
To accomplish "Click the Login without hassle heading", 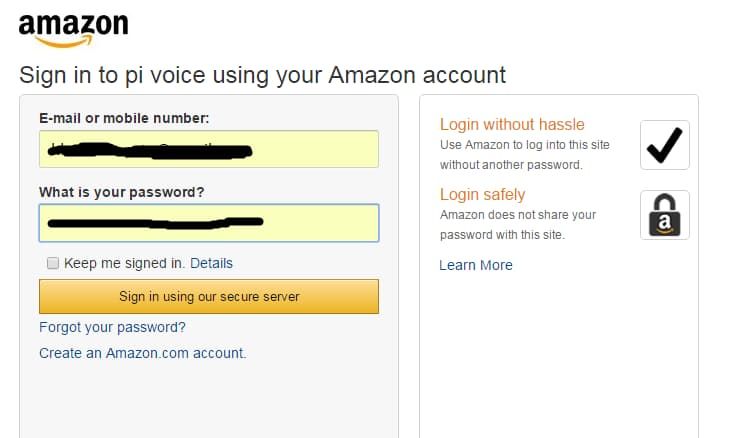I will (512, 125).
